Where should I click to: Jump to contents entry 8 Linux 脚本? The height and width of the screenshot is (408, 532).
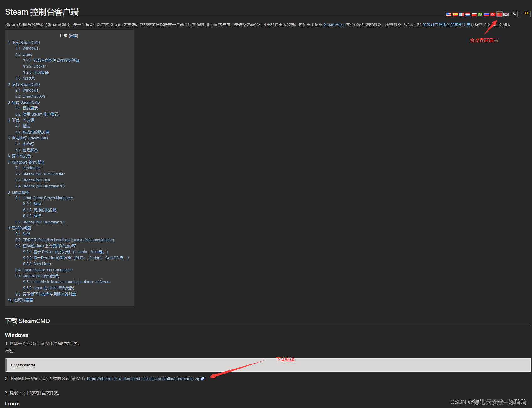click(19, 192)
